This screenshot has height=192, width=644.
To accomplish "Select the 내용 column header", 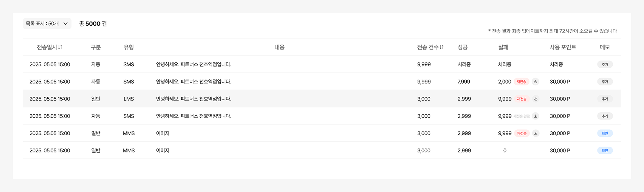I will pyautogui.click(x=279, y=47).
